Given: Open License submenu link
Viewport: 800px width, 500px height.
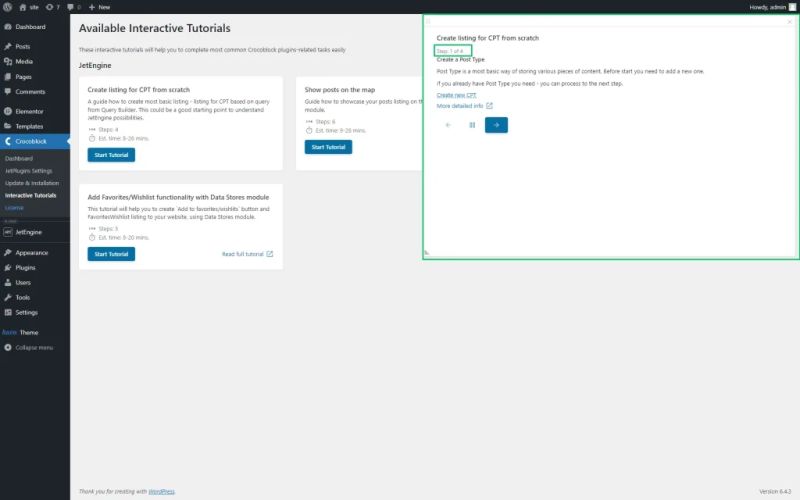Looking at the screenshot, I should [x=14, y=208].
